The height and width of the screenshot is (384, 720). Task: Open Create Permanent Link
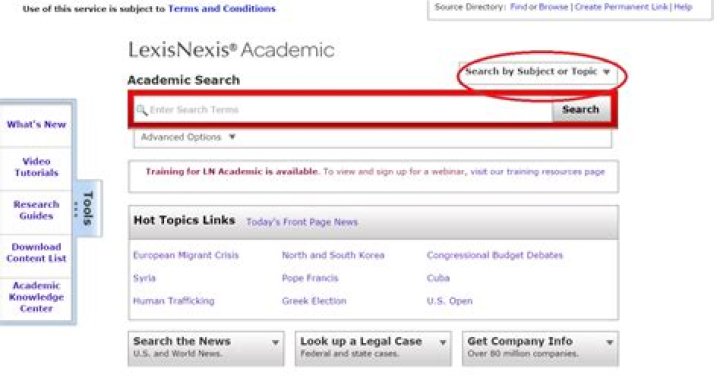pos(621,7)
